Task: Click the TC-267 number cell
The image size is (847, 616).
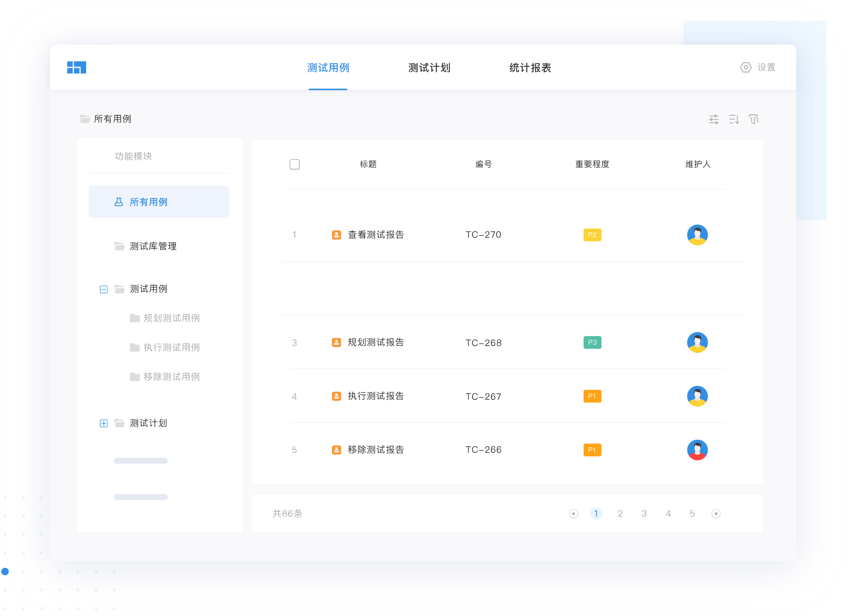Action: coord(484,396)
